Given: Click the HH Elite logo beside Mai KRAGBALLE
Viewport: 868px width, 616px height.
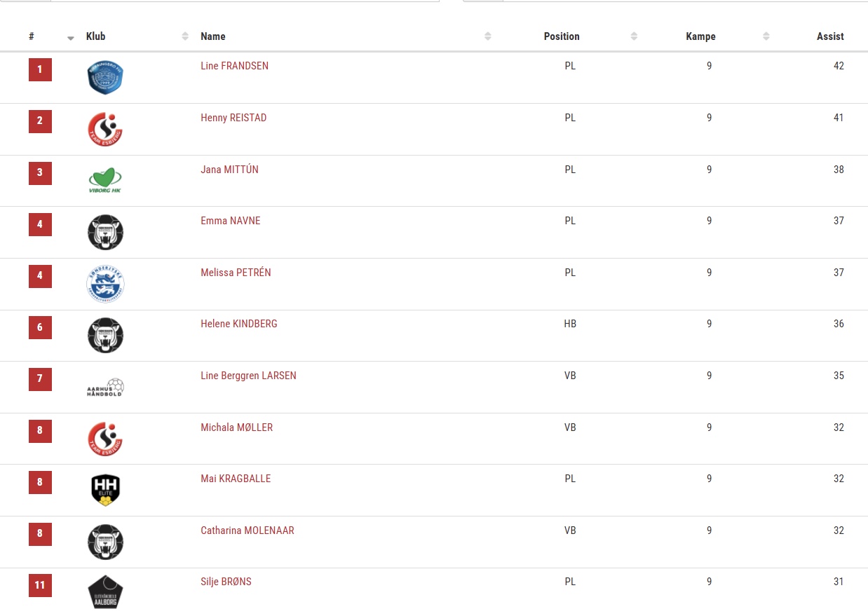Looking at the screenshot, I should click(105, 491).
